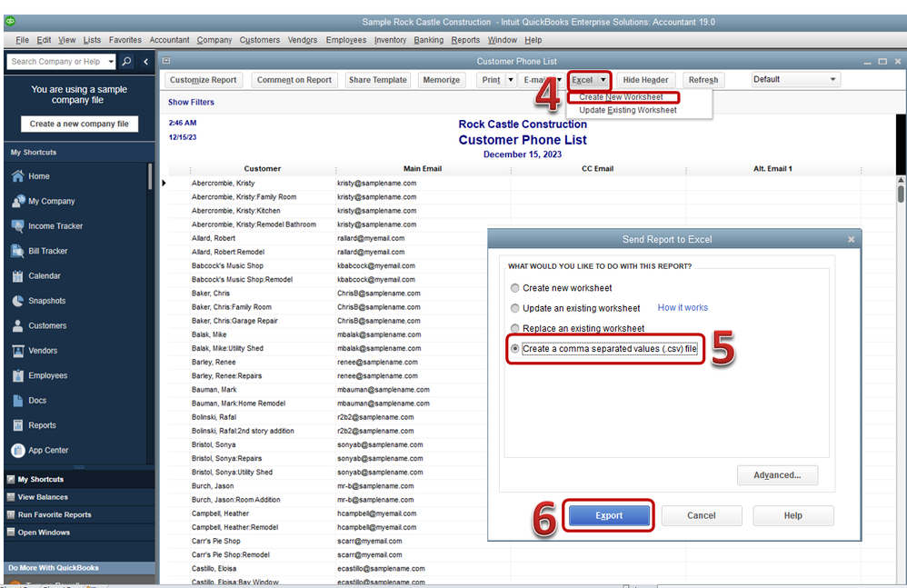Screen dimensions: 907x588
Task: Open the Print button dropdown arrow
Action: [511, 80]
